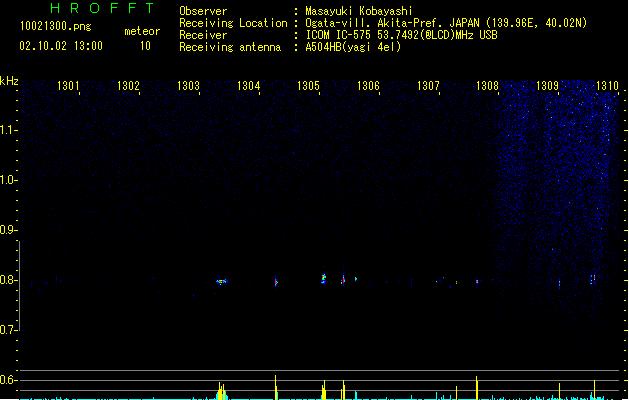
Task: Click the 1.0 kHz axis label
Action: (x=8, y=180)
